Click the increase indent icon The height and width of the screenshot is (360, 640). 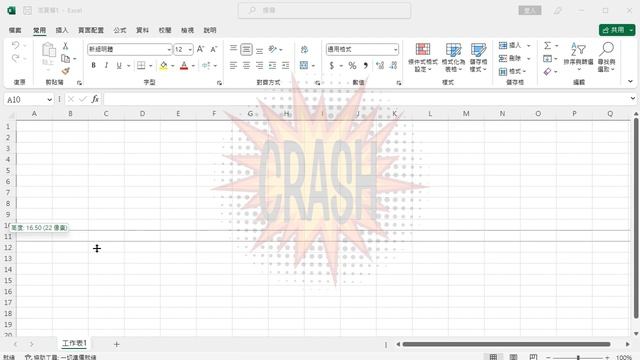[285, 65]
